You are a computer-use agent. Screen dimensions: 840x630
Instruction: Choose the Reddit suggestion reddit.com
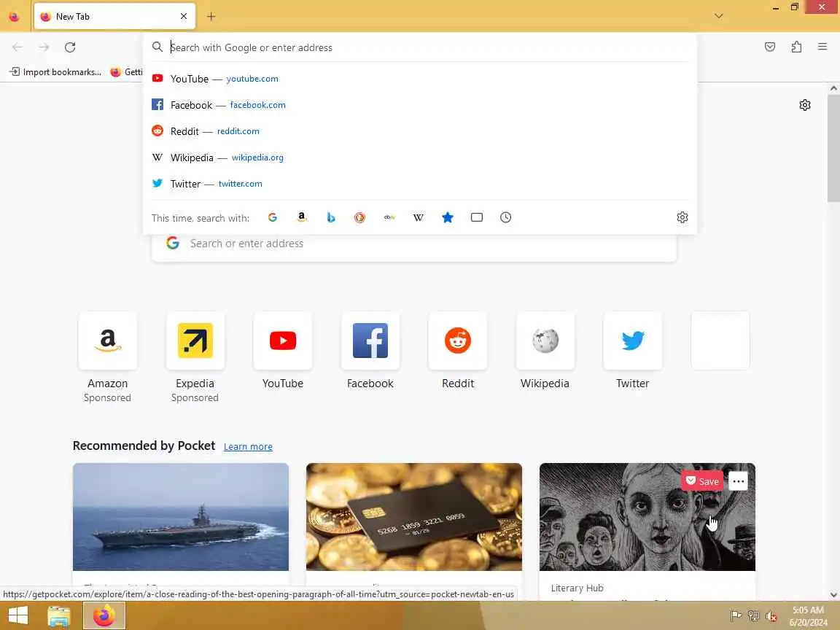click(x=420, y=131)
